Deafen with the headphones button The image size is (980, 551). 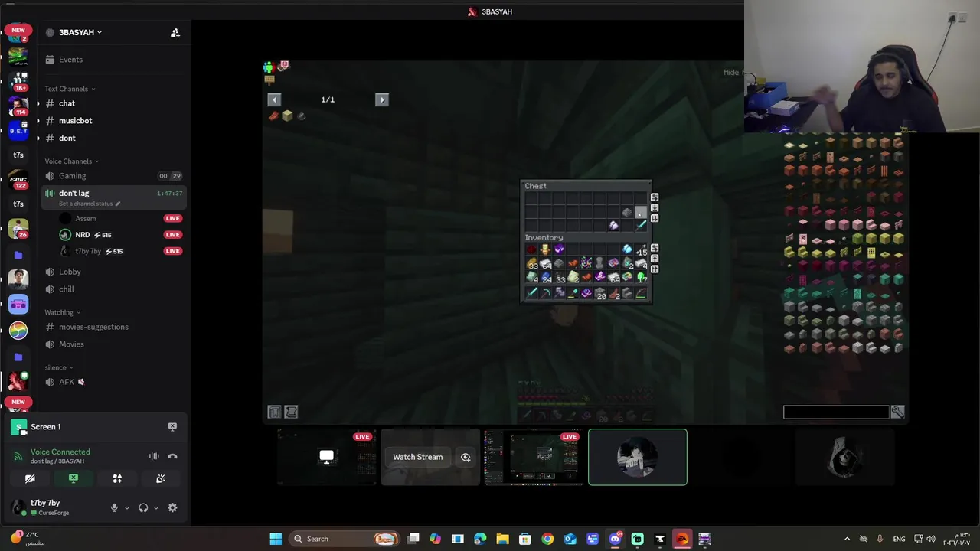coord(143,507)
